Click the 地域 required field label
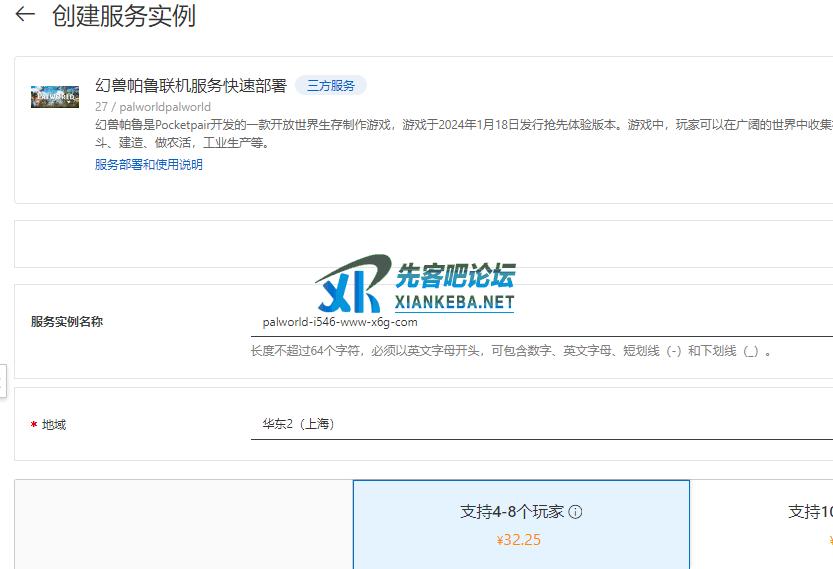The height and width of the screenshot is (569, 833). [x=54, y=425]
